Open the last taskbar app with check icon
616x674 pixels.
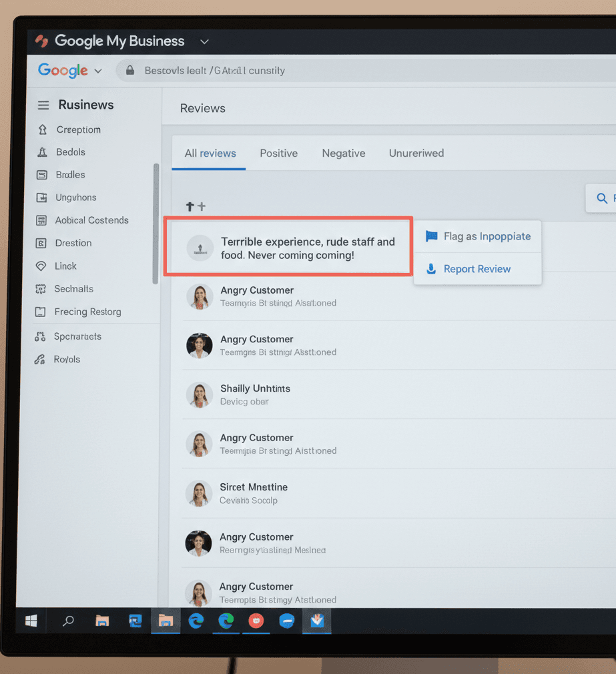click(317, 621)
